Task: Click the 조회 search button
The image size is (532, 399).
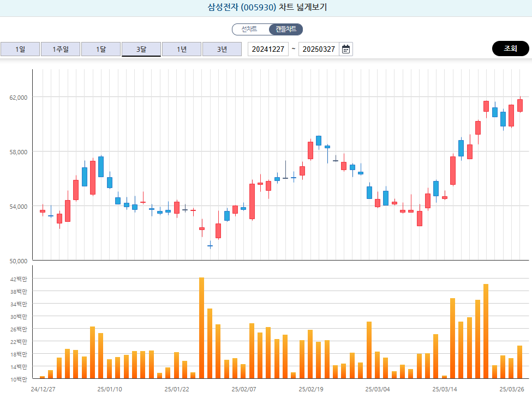Action: (510, 49)
